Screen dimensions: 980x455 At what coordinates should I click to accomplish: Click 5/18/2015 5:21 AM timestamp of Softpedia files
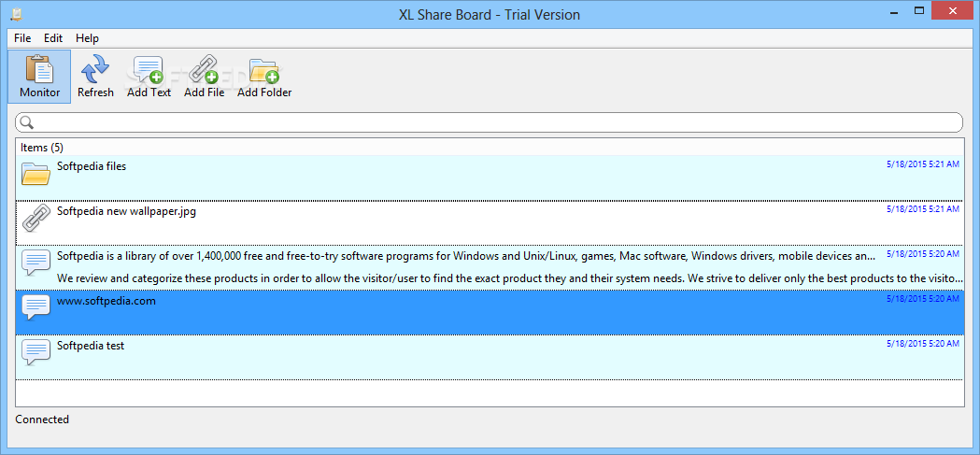(x=922, y=164)
